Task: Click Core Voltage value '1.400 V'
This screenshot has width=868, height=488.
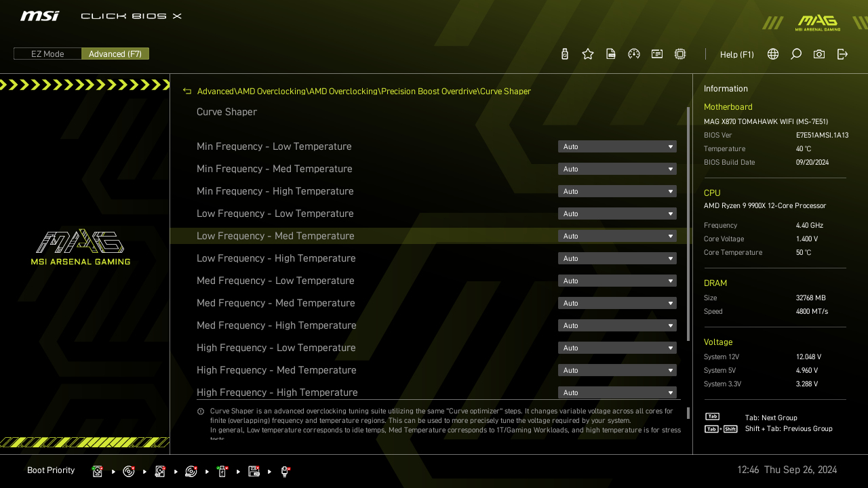Action: pos(807,239)
